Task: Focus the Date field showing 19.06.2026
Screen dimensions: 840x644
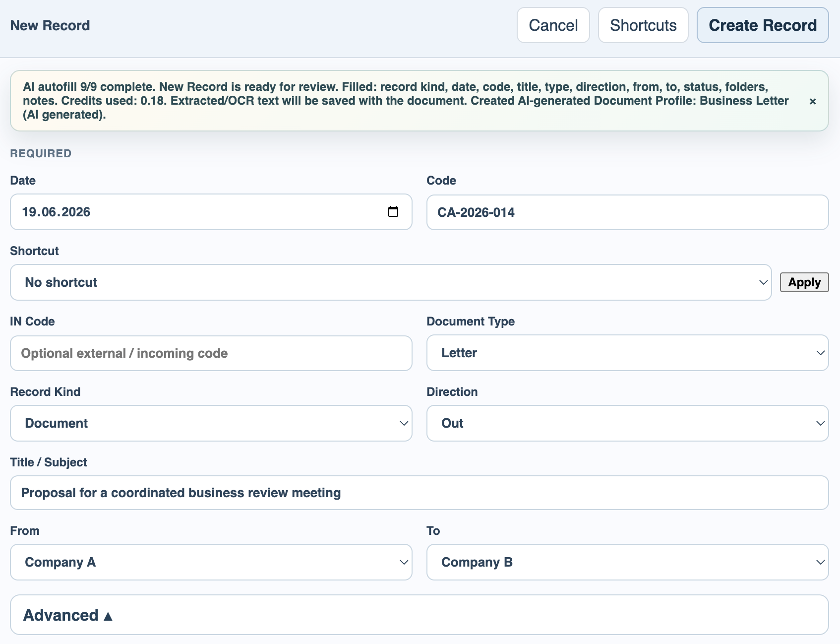Action: pyautogui.click(x=211, y=212)
